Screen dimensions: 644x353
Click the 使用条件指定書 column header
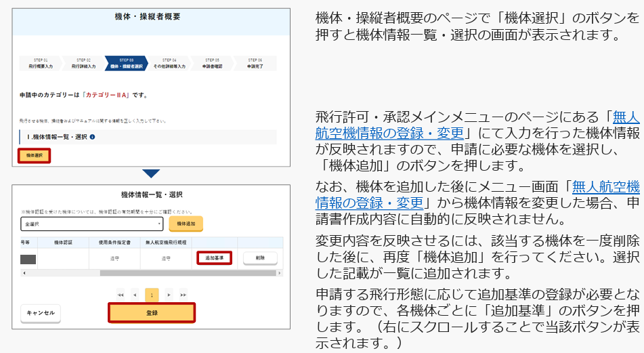[x=114, y=243]
